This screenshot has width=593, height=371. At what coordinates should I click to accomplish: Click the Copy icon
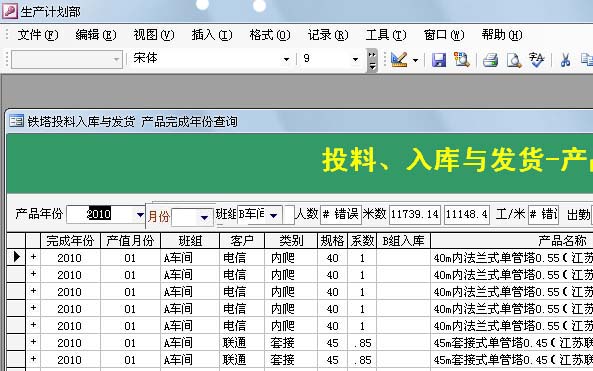tap(587, 60)
